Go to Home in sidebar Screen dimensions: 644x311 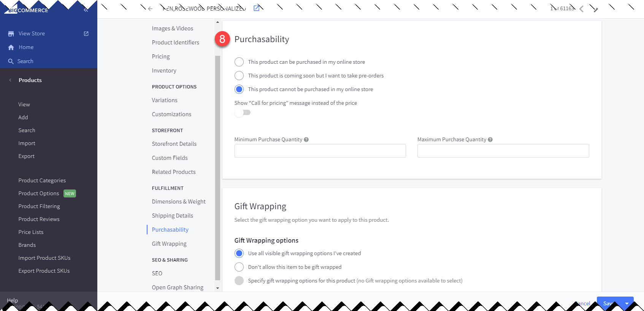[26, 47]
